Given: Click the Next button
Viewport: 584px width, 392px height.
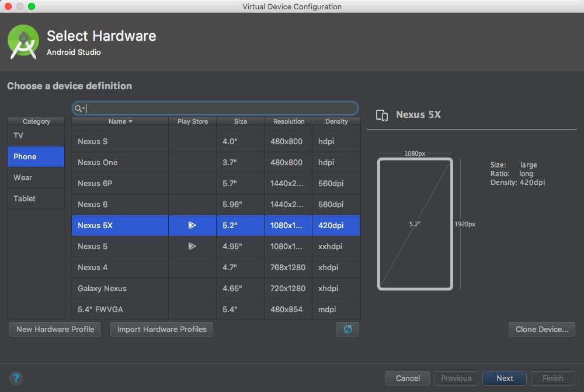Looking at the screenshot, I should 505,378.
